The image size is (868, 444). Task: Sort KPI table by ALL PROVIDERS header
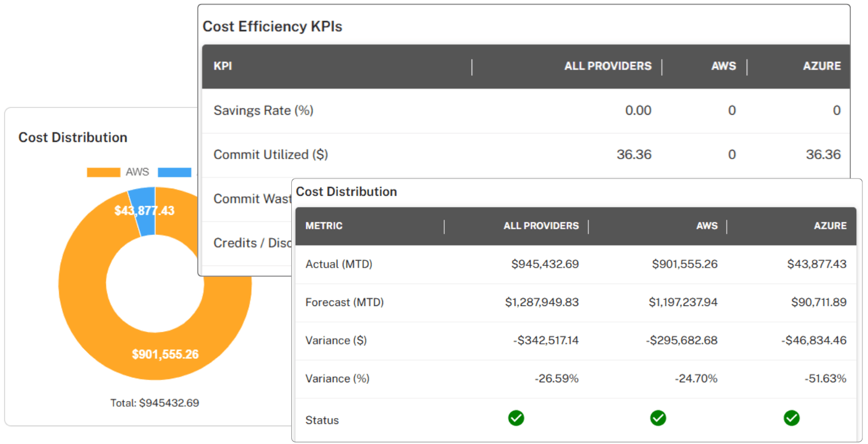pyautogui.click(x=608, y=66)
